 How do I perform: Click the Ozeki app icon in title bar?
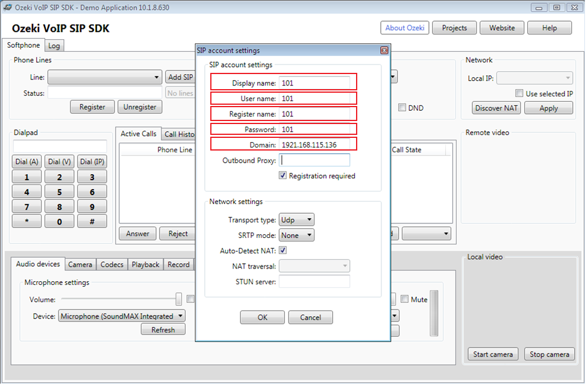click(x=7, y=7)
